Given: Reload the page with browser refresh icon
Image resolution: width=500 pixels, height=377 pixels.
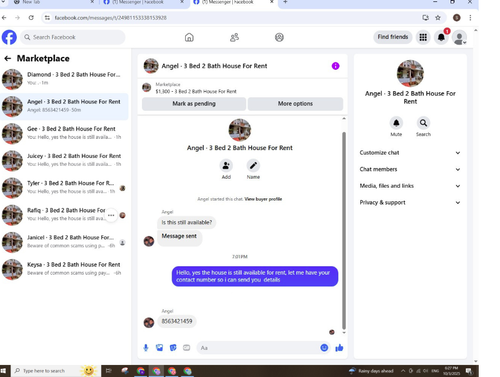Looking at the screenshot, I should (31, 18).
